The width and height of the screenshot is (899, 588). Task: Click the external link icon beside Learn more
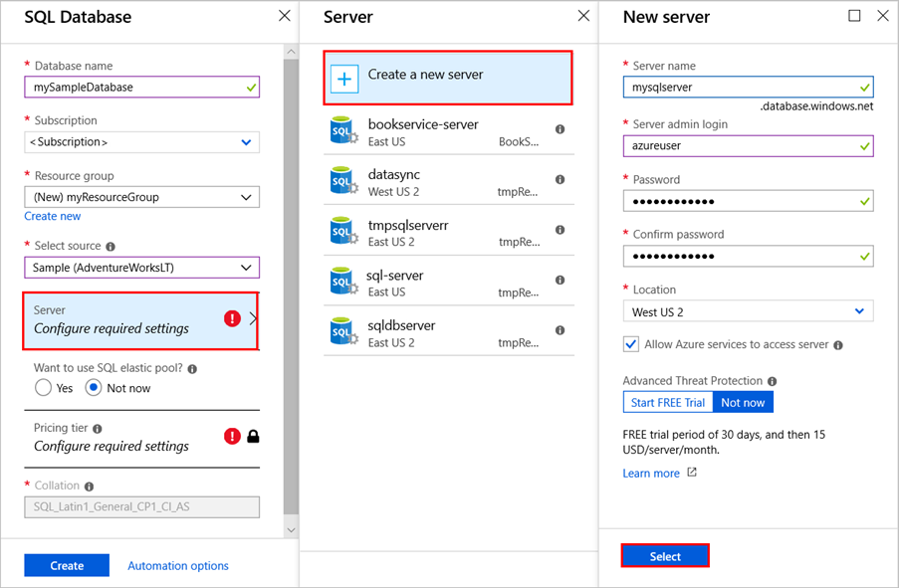coord(692,473)
